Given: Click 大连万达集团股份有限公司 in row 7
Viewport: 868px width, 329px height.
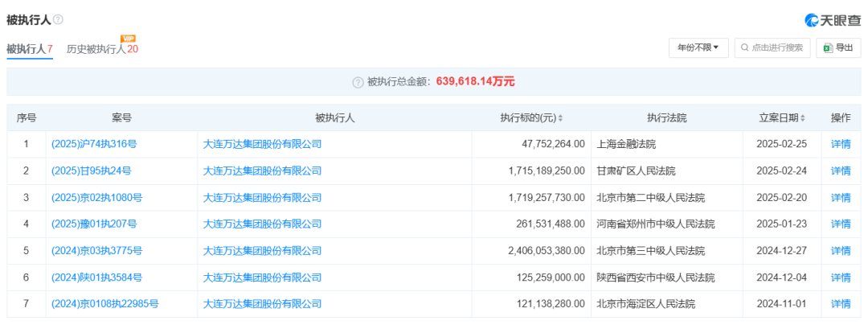Looking at the screenshot, I should pyautogui.click(x=262, y=303).
